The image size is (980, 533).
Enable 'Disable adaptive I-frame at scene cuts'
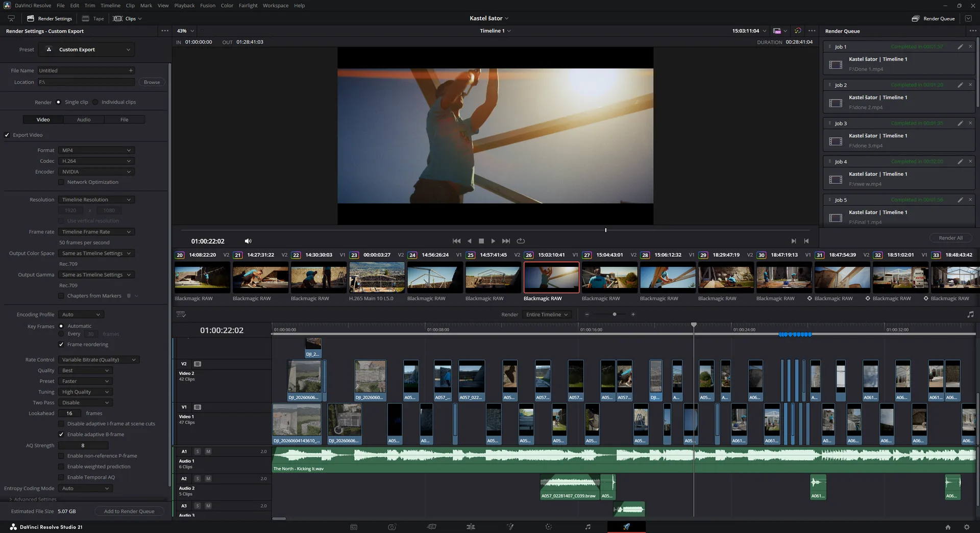tap(61, 424)
